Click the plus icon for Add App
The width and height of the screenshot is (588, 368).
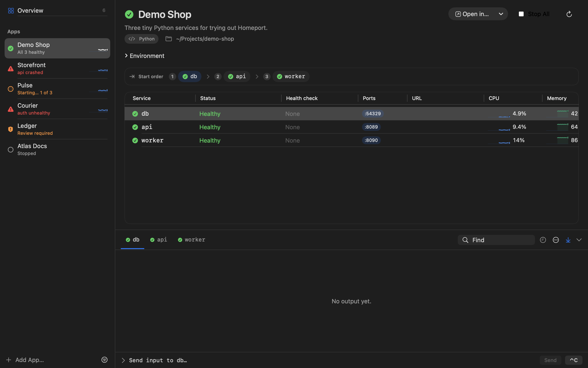(x=8, y=360)
